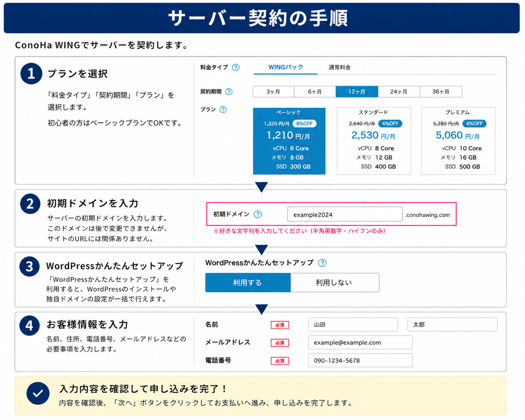The height and width of the screenshot is (420, 525).
Task: Focus the first name field 太郎
Action: point(452,325)
